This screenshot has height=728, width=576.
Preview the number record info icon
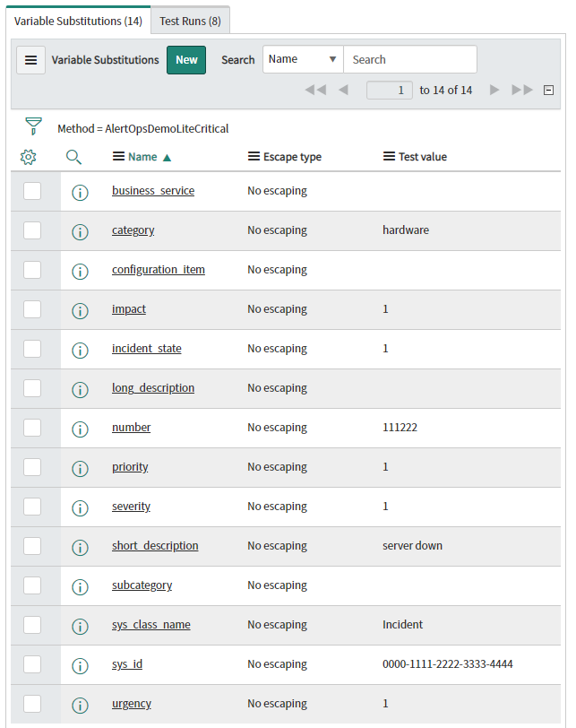(x=80, y=429)
